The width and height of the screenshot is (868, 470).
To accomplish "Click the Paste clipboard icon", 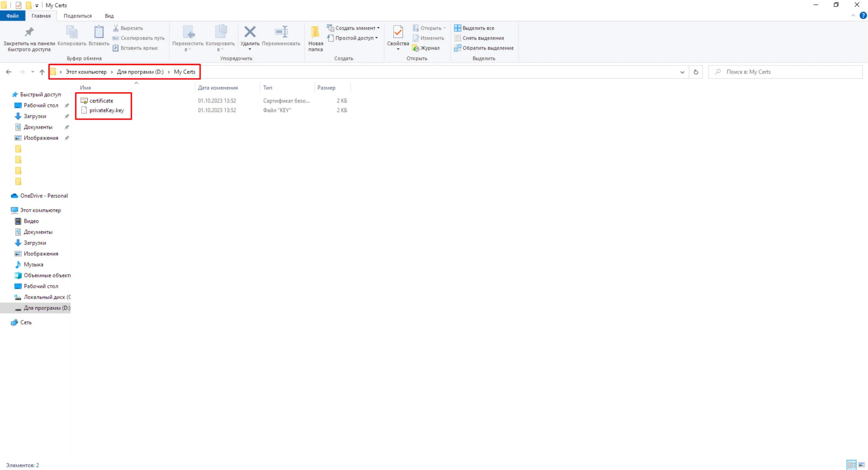I will [99, 32].
